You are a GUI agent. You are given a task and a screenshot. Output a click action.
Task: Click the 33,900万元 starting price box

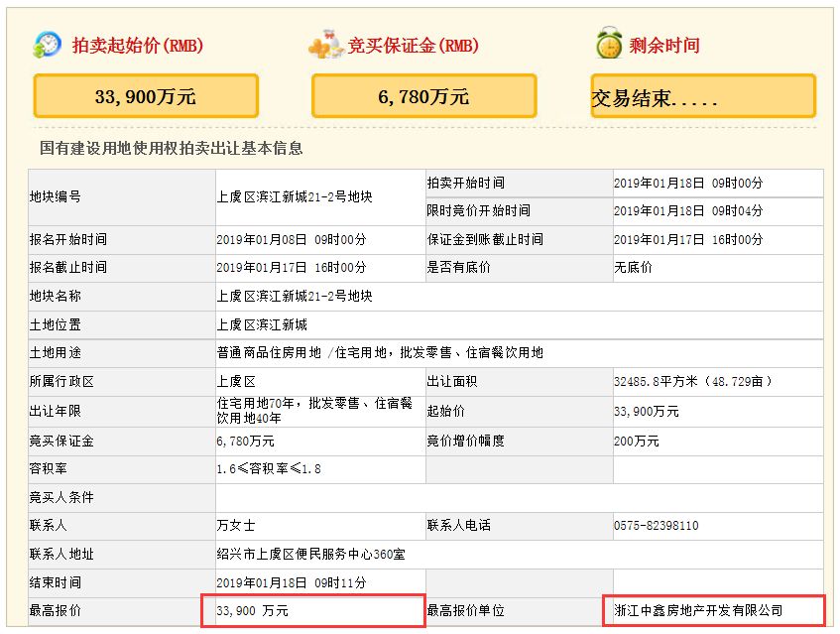point(146,96)
